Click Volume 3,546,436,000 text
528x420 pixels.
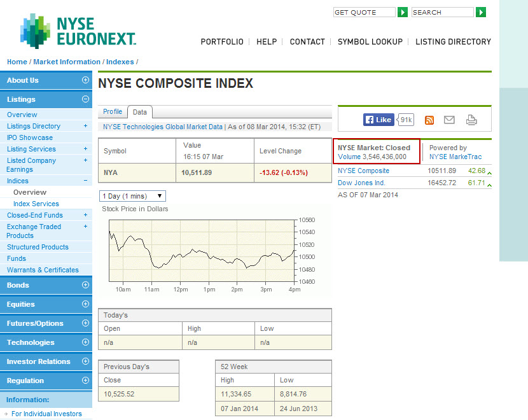pyautogui.click(x=372, y=157)
